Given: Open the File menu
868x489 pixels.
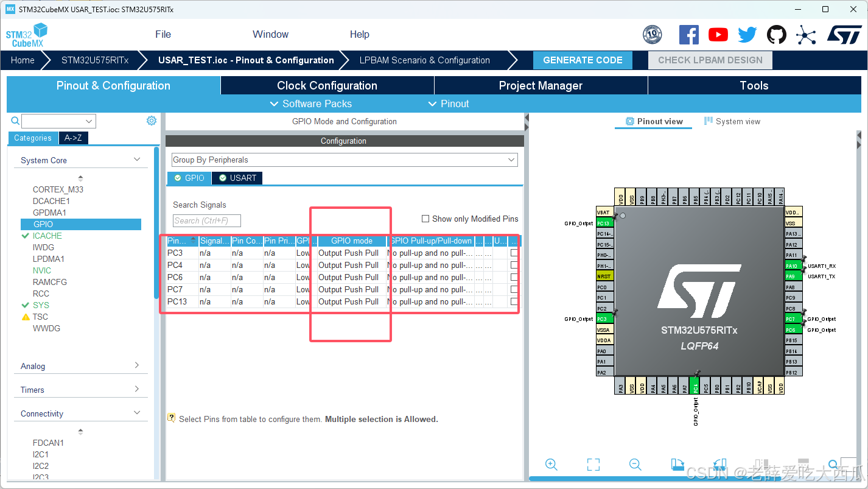Looking at the screenshot, I should (x=163, y=34).
